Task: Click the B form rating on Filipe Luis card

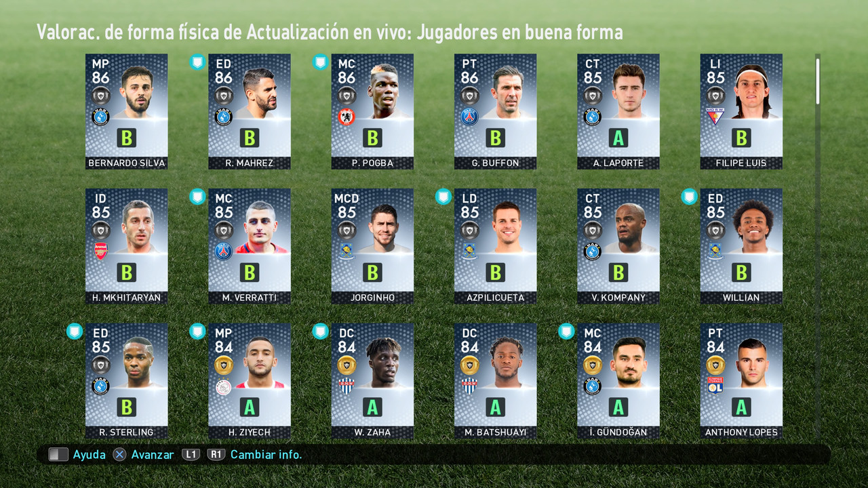Action: (741, 138)
